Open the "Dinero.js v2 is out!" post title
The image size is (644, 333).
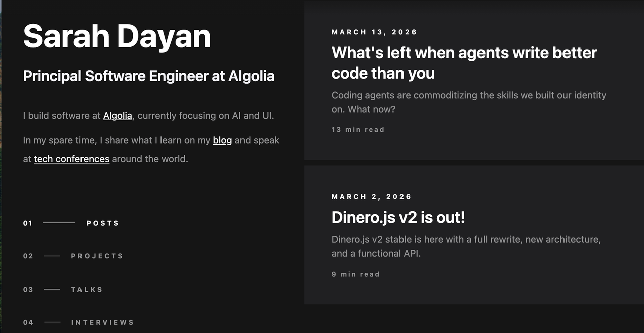coord(398,218)
